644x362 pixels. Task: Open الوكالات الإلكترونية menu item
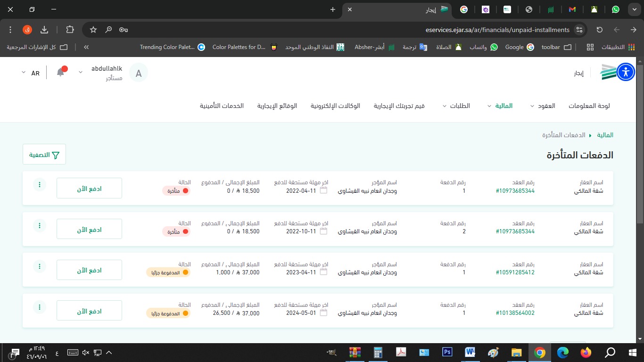(x=335, y=106)
